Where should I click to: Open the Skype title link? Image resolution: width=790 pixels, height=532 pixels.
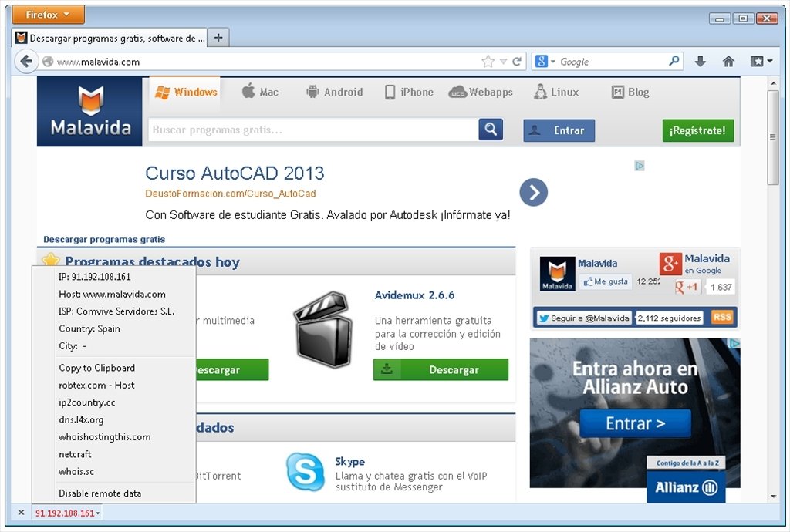[x=349, y=462]
